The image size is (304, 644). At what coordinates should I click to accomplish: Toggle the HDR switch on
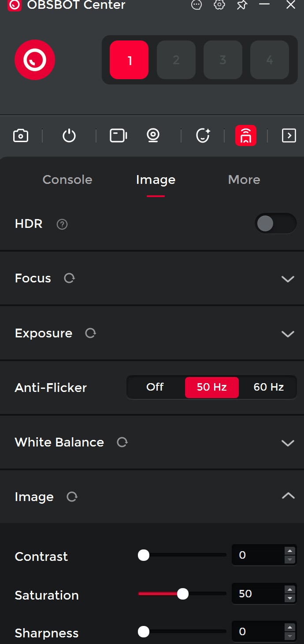[275, 223]
